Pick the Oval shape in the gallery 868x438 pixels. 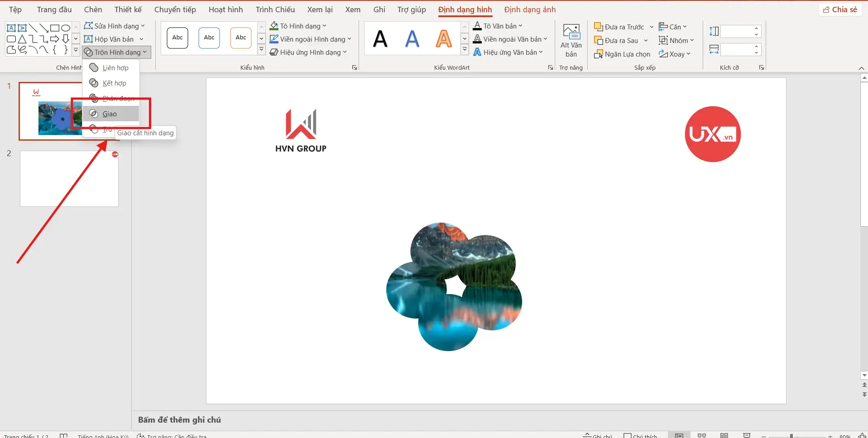click(66, 28)
